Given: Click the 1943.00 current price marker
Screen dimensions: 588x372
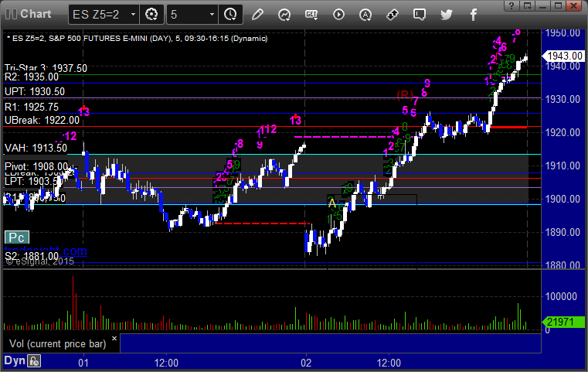Looking at the screenshot, I should point(563,56).
